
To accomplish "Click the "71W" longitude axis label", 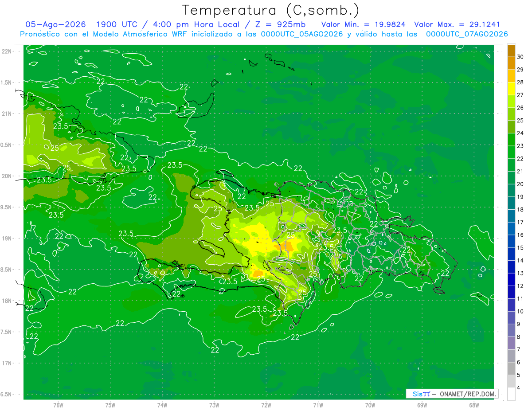I will [318, 405].
